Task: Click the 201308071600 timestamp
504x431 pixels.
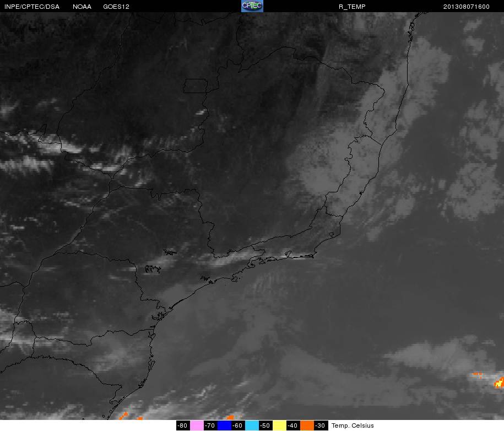Action: pyautogui.click(x=467, y=7)
